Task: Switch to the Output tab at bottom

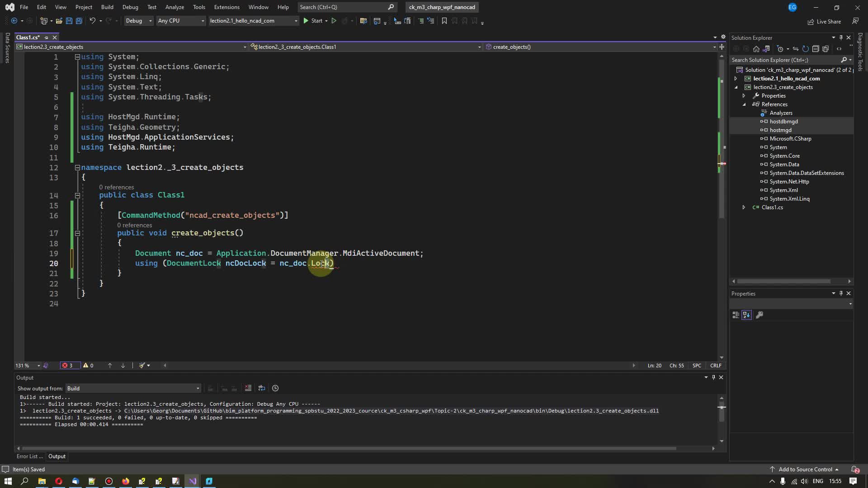Action: tap(57, 456)
